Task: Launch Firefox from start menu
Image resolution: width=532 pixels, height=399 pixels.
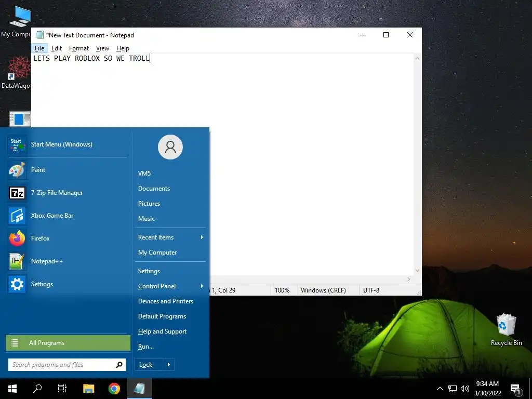Action: pos(67,238)
